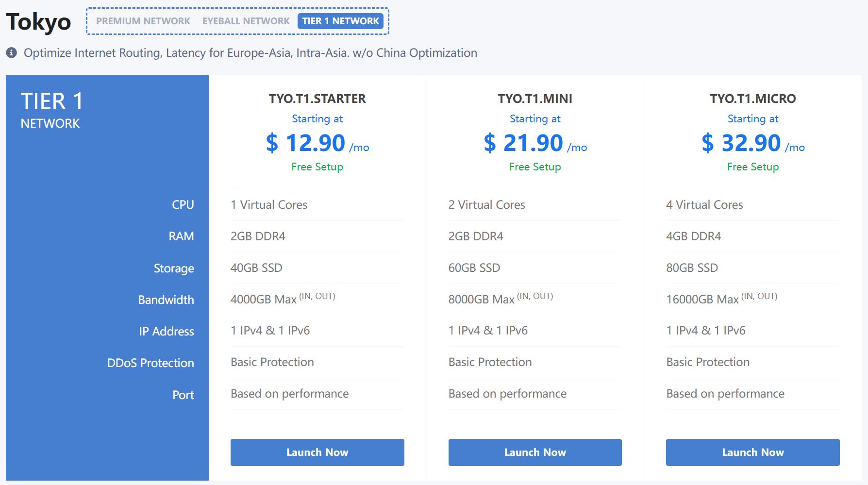Click the TYO.T1.MICRO plan title
868x485 pixels.
753,99
